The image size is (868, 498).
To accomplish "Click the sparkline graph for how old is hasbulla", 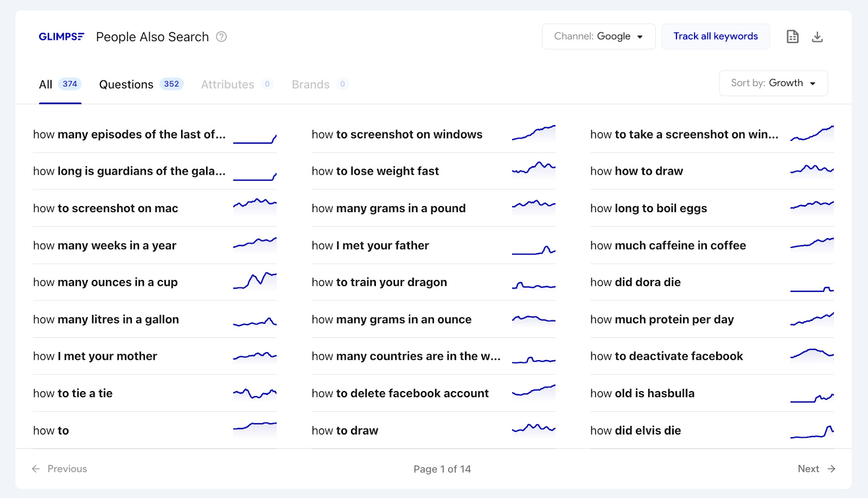I will 812,394.
